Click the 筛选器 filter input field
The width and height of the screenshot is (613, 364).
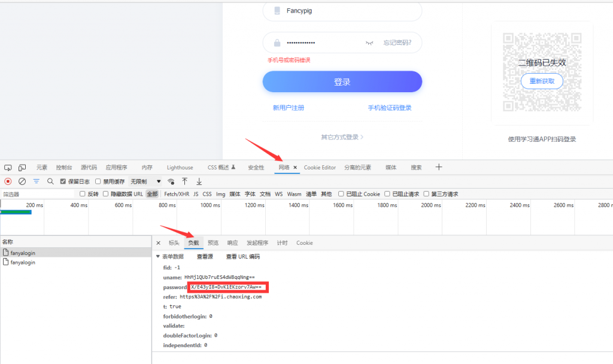[x=38, y=194]
